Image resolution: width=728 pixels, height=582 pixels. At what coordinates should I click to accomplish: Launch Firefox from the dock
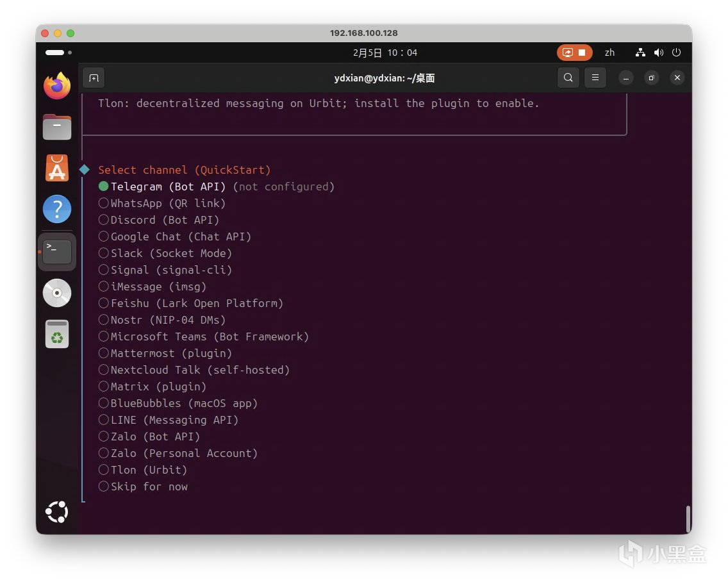click(x=57, y=86)
